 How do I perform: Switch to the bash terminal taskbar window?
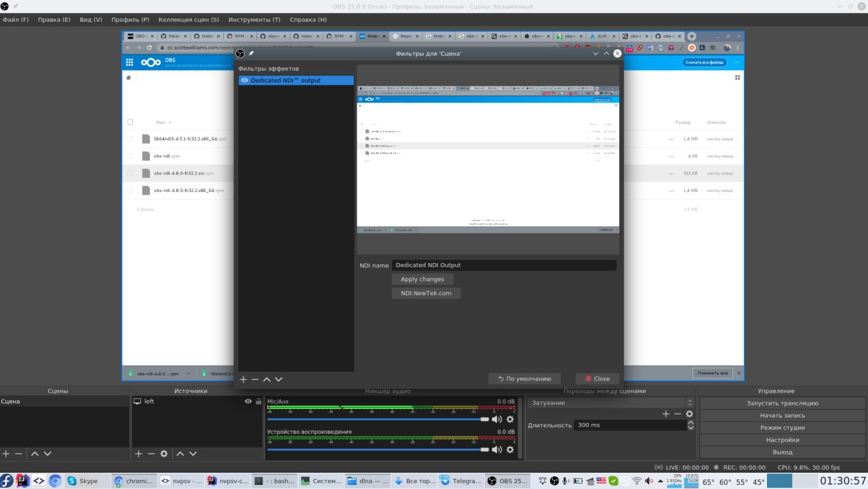pos(275,481)
